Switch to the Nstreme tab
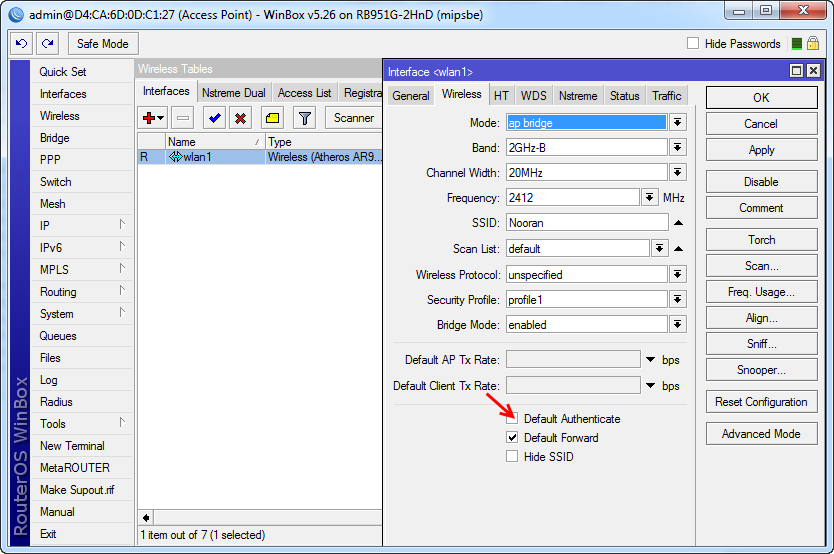 (578, 96)
